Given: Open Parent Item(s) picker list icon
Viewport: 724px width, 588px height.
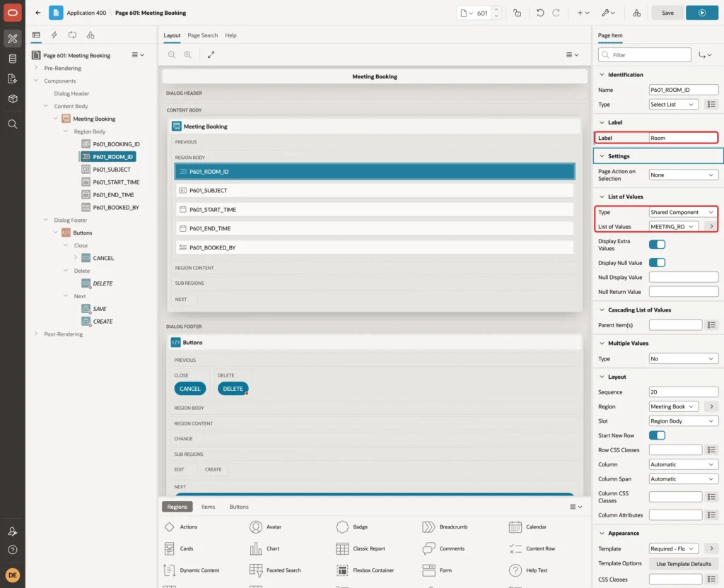Looking at the screenshot, I should coord(711,325).
